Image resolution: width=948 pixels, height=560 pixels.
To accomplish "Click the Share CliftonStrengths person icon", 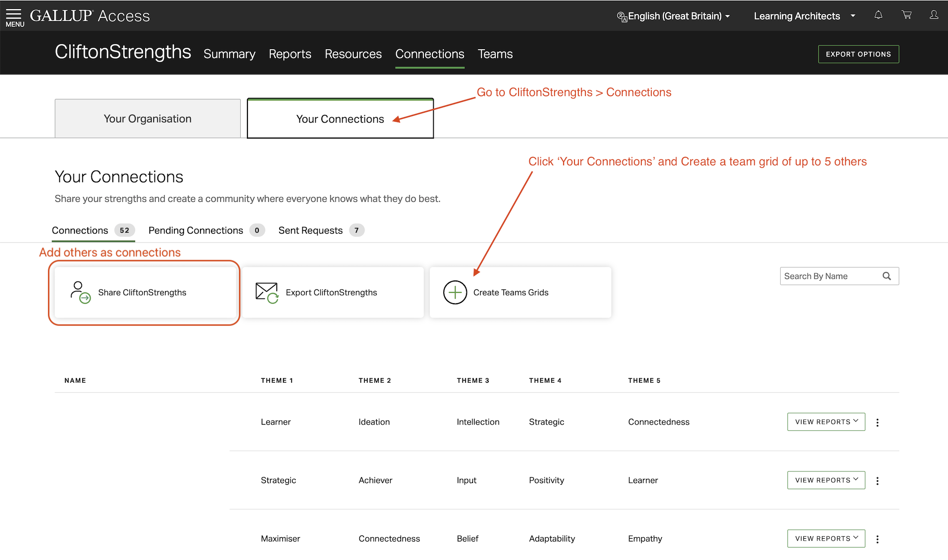I will 80,292.
